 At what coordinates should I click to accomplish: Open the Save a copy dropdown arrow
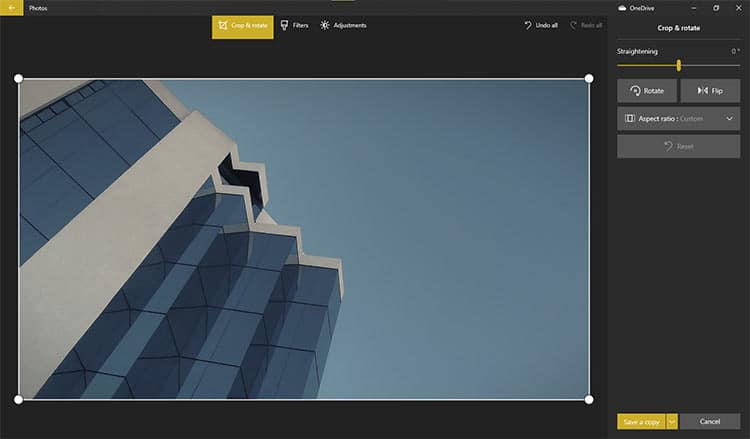672,421
